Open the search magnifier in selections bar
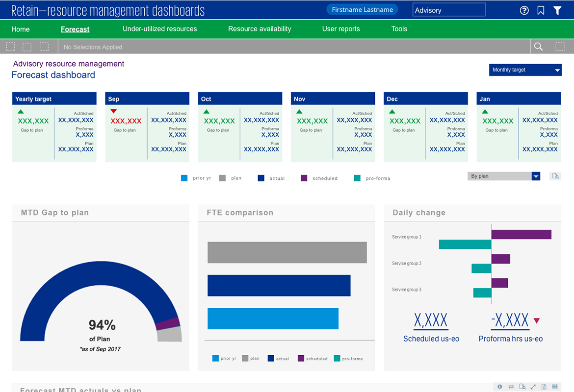Image resolution: width=574 pixels, height=392 pixels. pos(539,47)
